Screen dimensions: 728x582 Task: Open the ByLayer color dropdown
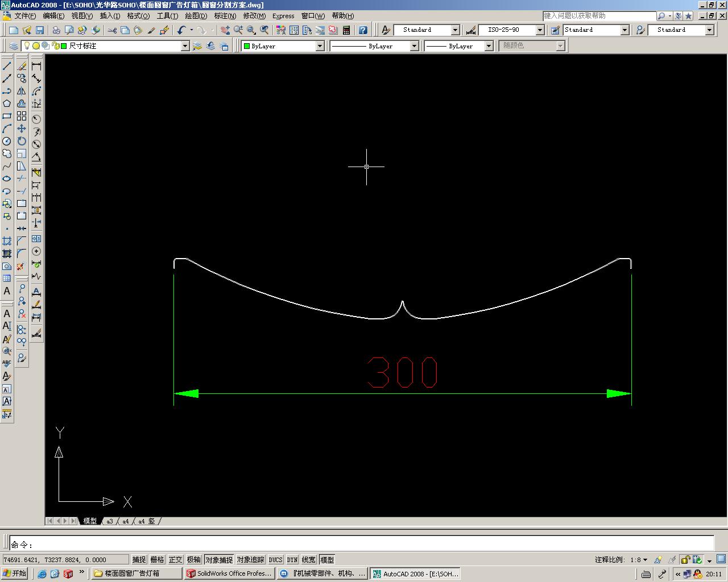pos(320,46)
